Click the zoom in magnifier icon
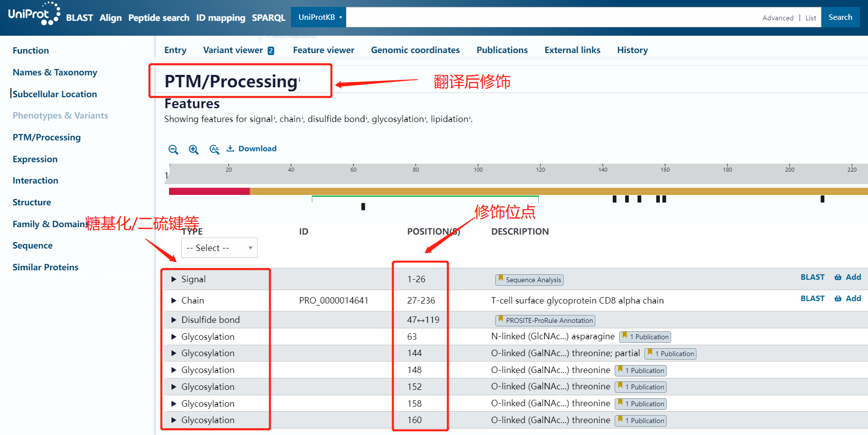This screenshot has height=435, width=868. click(194, 149)
